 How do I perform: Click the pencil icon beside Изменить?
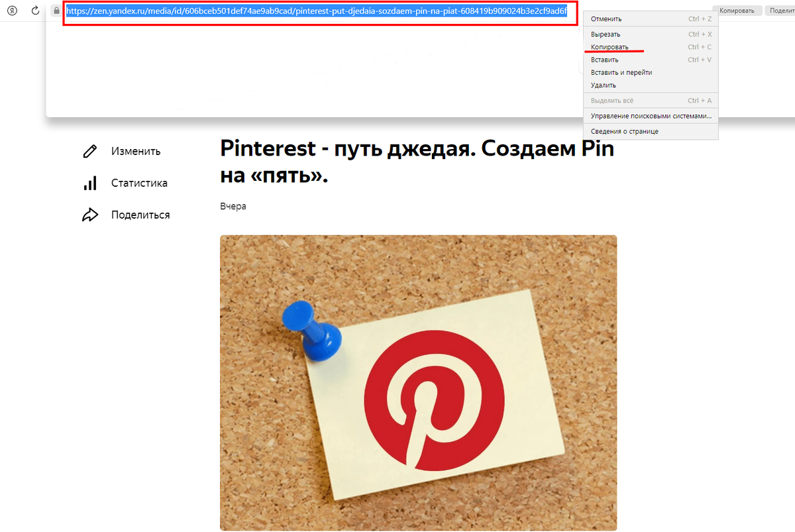(x=89, y=151)
